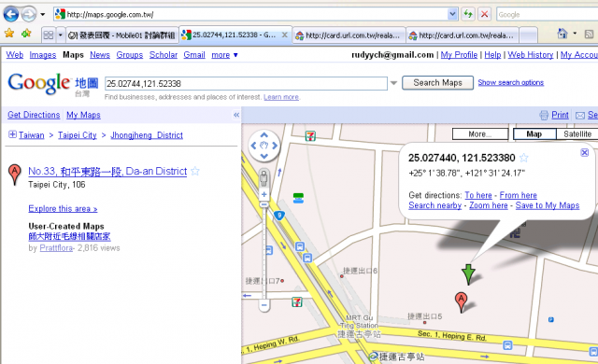Open a new blank tab
The height and width of the screenshot is (364, 598).
coord(528,35)
